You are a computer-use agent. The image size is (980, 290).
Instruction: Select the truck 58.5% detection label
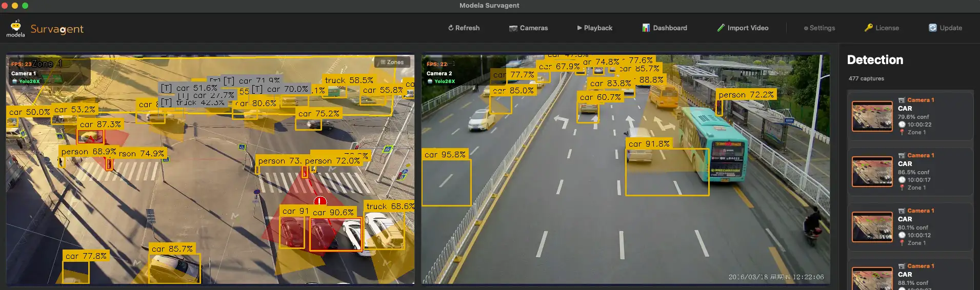coord(349,80)
